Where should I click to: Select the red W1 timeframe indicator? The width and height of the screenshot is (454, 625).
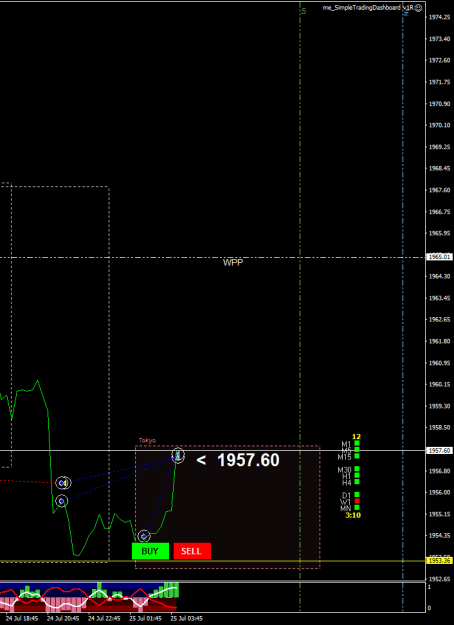click(357, 501)
